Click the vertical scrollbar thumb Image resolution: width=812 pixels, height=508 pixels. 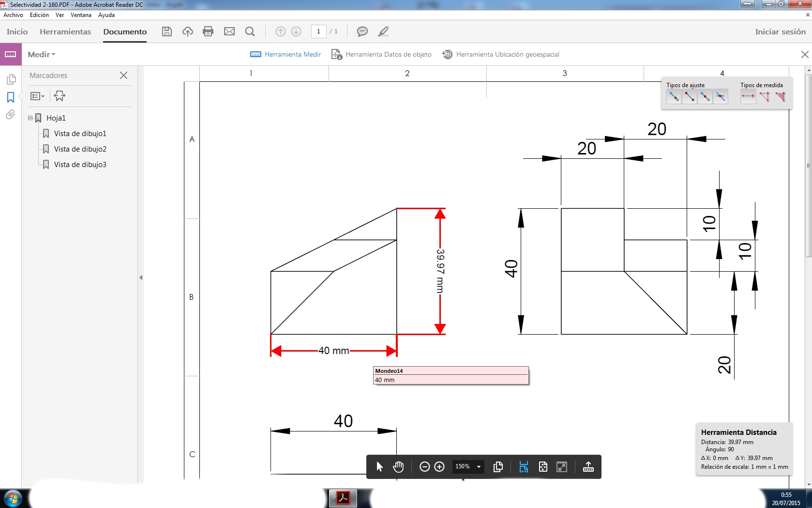click(x=808, y=165)
